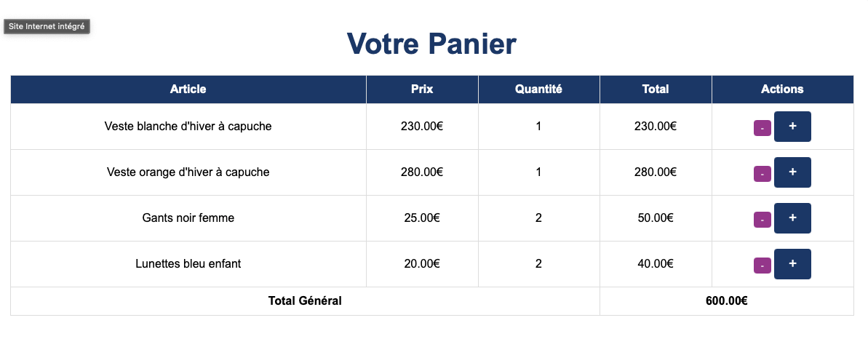Add one more Gants noir femme
This screenshot has height=347, width=868.
pos(792,218)
